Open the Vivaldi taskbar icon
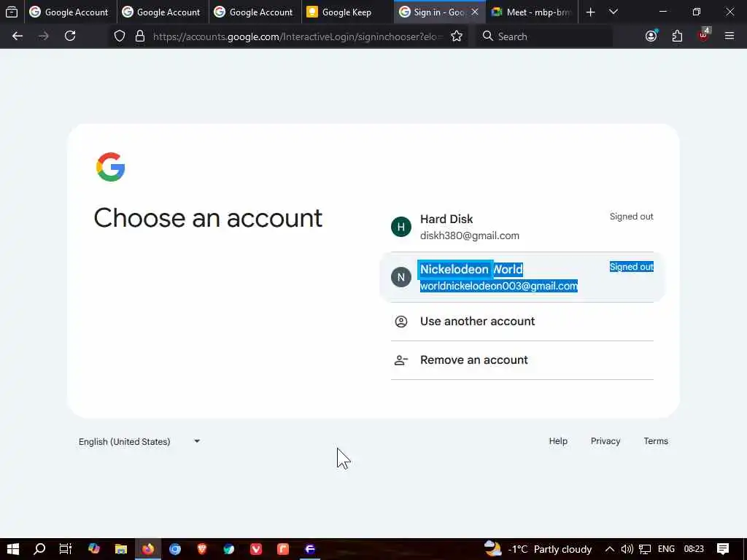 [x=256, y=549]
